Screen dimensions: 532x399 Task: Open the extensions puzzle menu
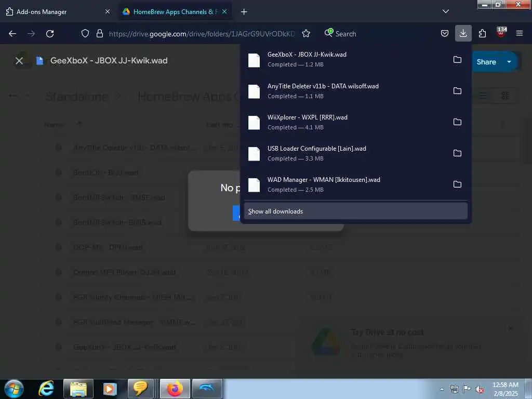coord(482,34)
